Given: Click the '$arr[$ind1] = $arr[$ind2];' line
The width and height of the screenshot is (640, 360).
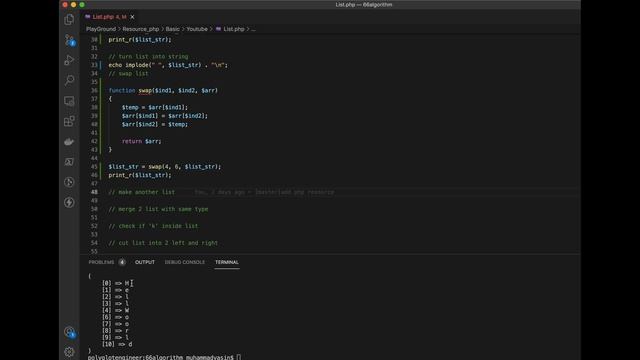Looking at the screenshot, I should pyautogui.click(x=165, y=116).
